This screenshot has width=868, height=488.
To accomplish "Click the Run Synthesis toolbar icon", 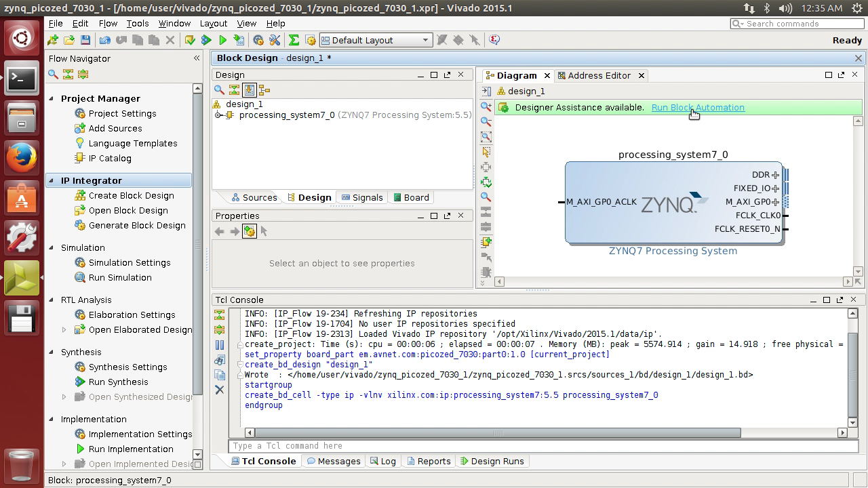I will [x=206, y=40].
